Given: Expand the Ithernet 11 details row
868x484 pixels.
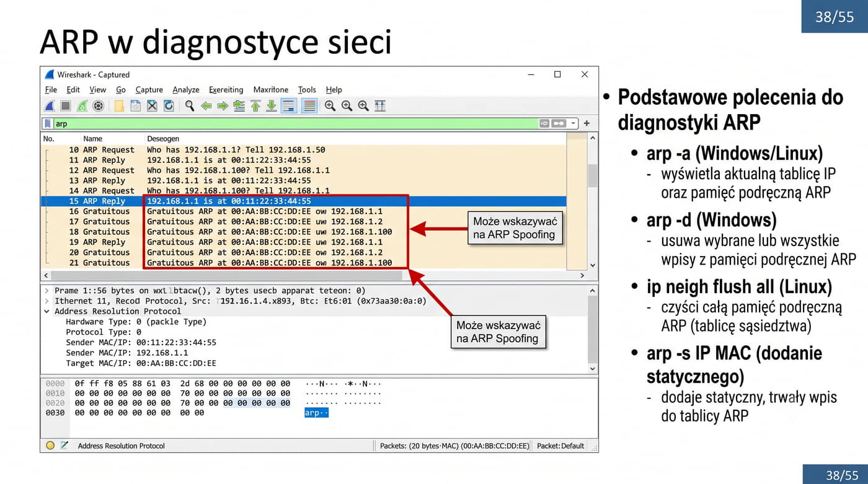Looking at the screenshot, I should pos(46,301).
